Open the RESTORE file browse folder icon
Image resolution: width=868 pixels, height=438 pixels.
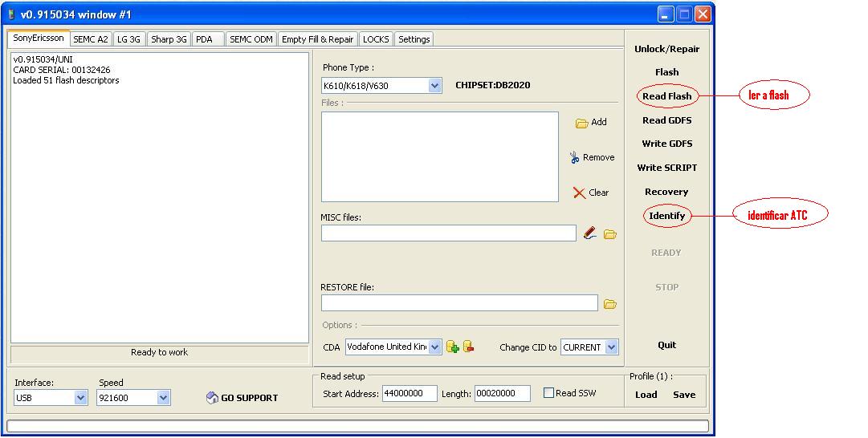[610, 304]
